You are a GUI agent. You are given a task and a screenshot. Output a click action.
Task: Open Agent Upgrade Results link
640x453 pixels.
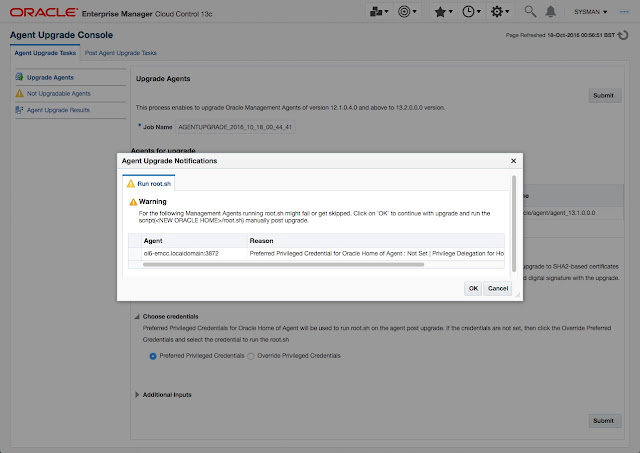(x=58, y=110)
